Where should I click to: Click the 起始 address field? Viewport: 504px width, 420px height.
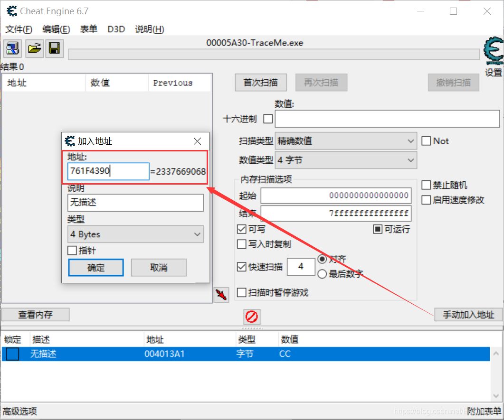tap(336, 196)
